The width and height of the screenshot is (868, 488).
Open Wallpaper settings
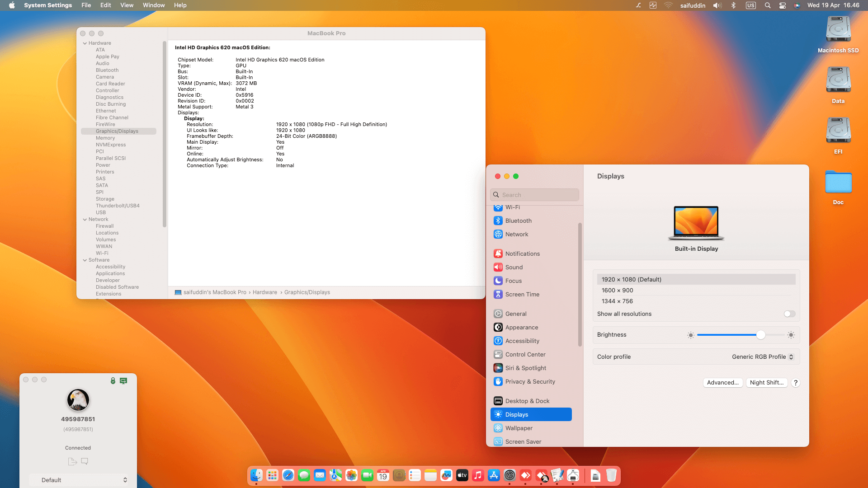(519, 428)
